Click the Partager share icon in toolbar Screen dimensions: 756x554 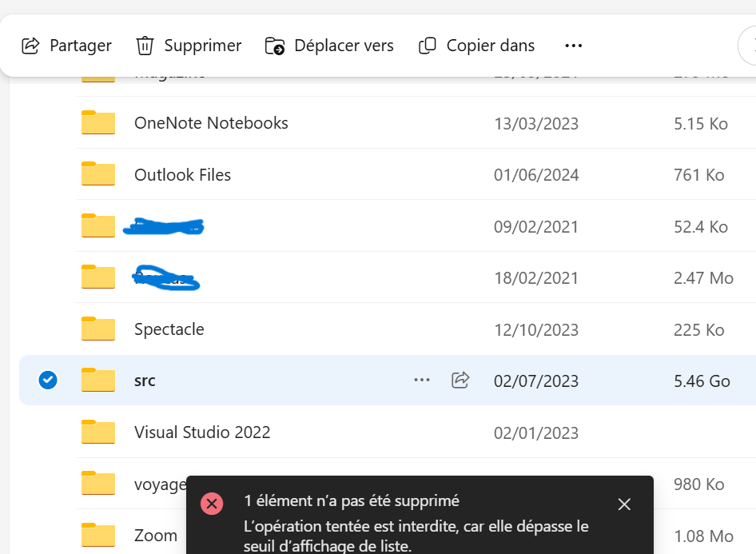click(x=30, y=46)
